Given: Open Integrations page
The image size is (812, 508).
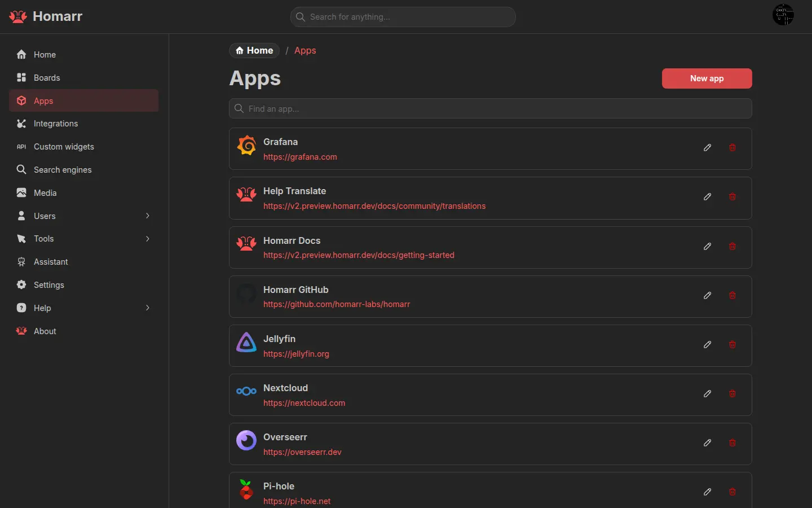Looking at the screenshot, I should [x=84, y=124].
